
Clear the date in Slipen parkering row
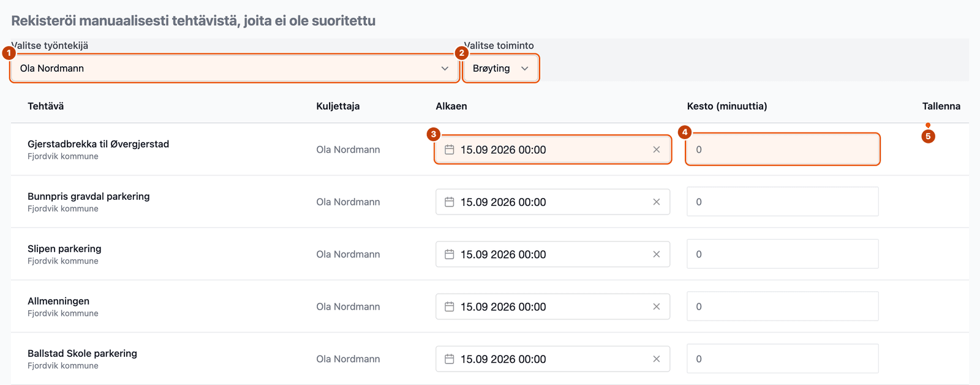(656, 254)
